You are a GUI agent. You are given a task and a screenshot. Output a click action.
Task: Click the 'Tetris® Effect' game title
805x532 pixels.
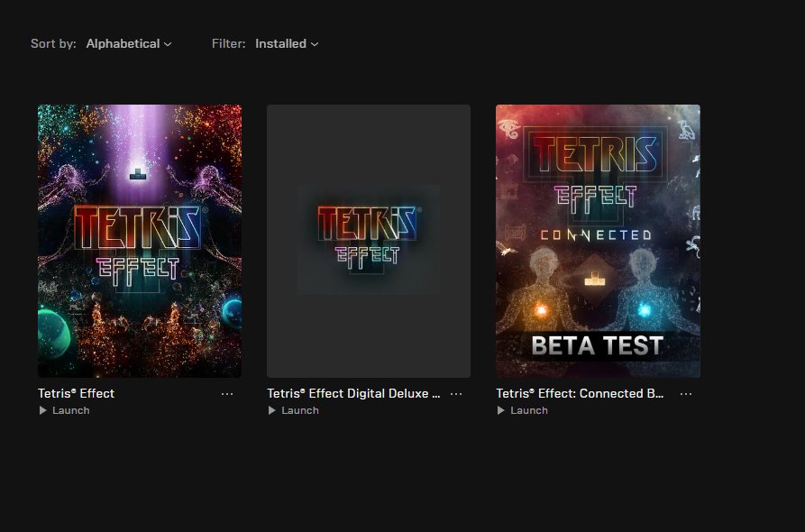pos(76,393)
